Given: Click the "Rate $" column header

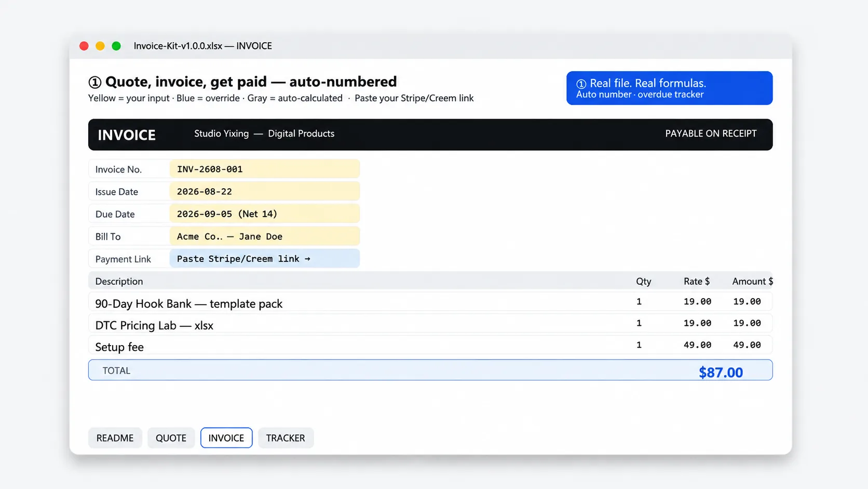Looking at the screenshot, I should pyautogui.click(x=697, y=281).
